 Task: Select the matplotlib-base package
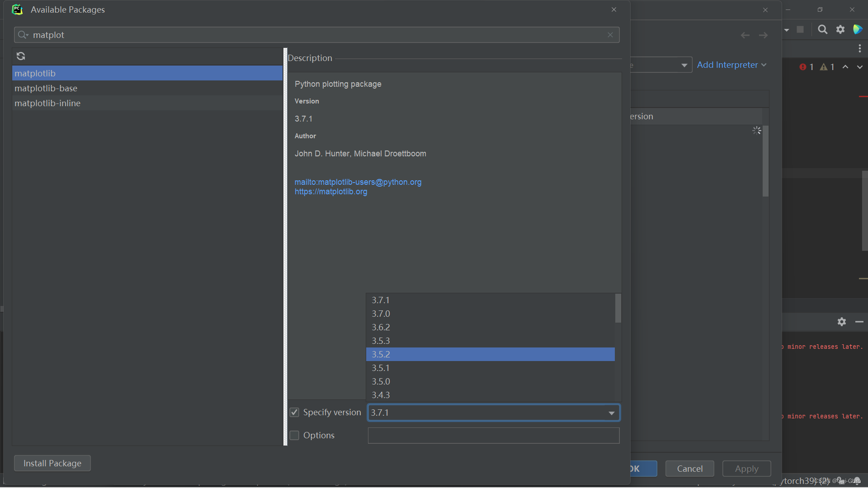(x=147, y=88)
